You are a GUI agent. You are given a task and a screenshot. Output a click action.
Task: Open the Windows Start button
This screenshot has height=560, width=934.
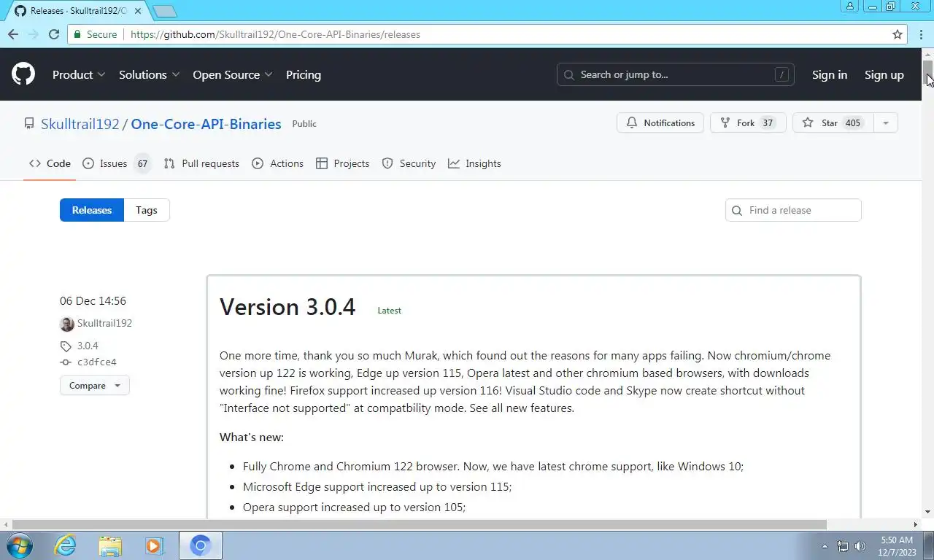18,545
